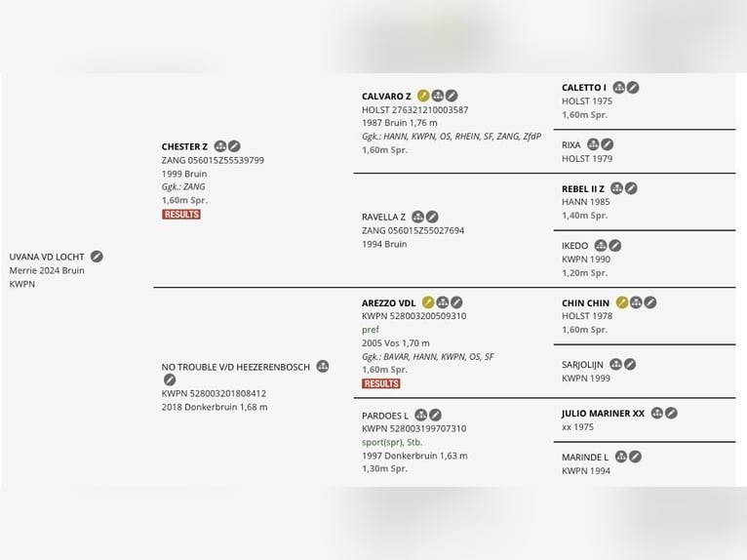Screen dimensions: 747x560
Task: Open the SARJOLIJN horse name link
Action: [582, 365]
